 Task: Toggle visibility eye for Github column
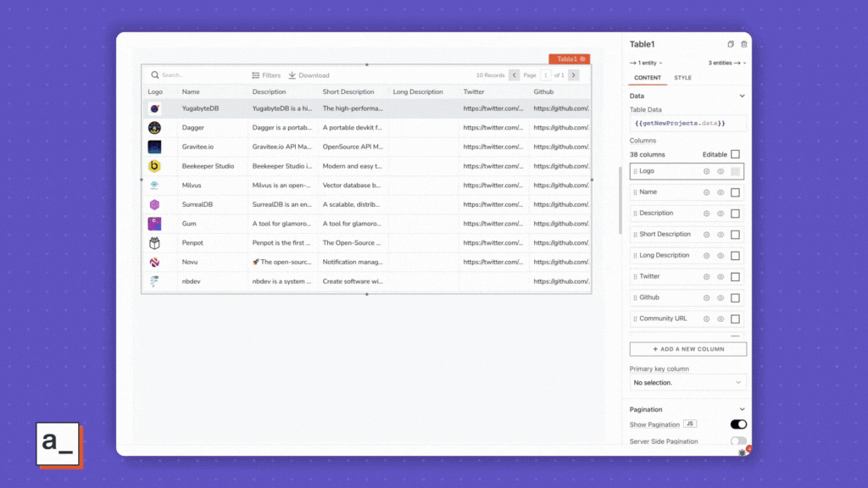(721, 297)
